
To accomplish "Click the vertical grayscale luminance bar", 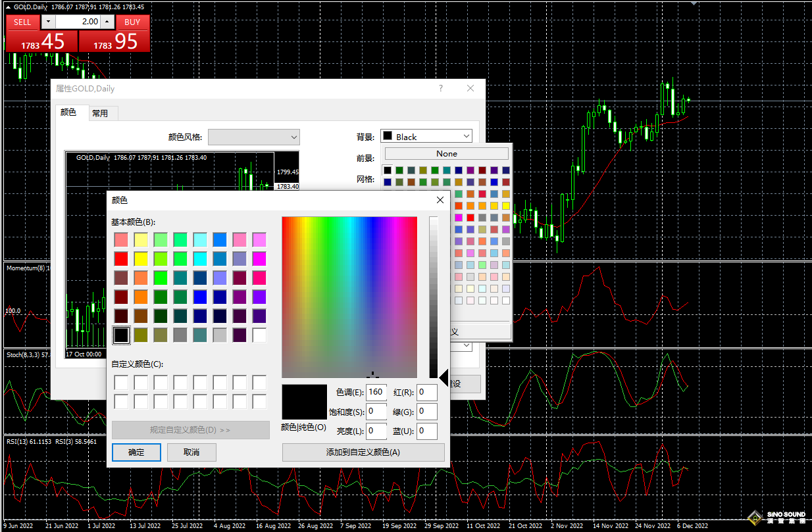I will point(433,297).
